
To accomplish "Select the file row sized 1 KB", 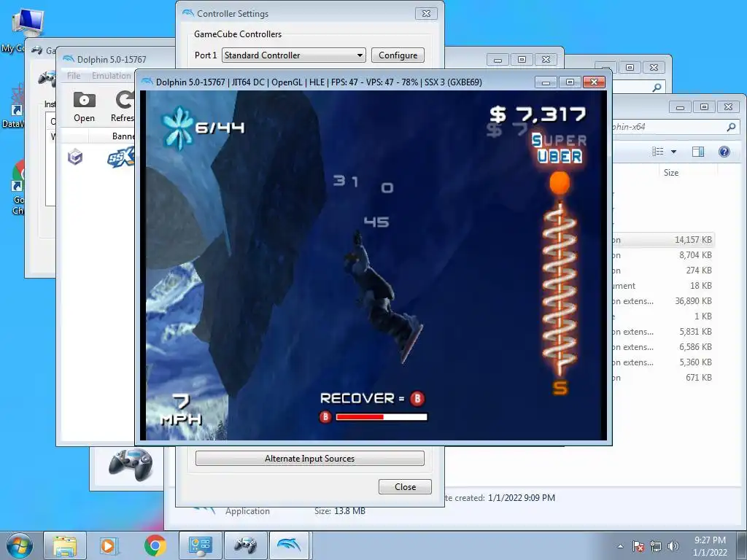I will point(663,316).
